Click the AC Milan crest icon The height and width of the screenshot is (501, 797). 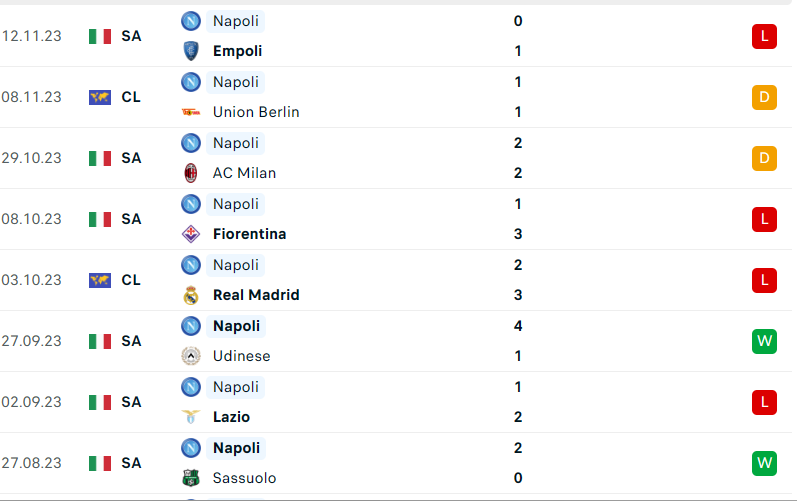[191, 173]
